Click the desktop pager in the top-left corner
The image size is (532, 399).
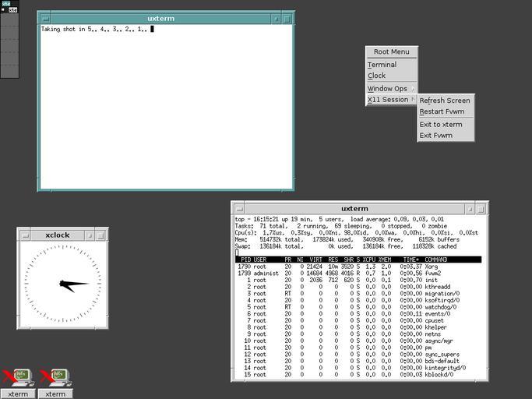pos(9,39)
